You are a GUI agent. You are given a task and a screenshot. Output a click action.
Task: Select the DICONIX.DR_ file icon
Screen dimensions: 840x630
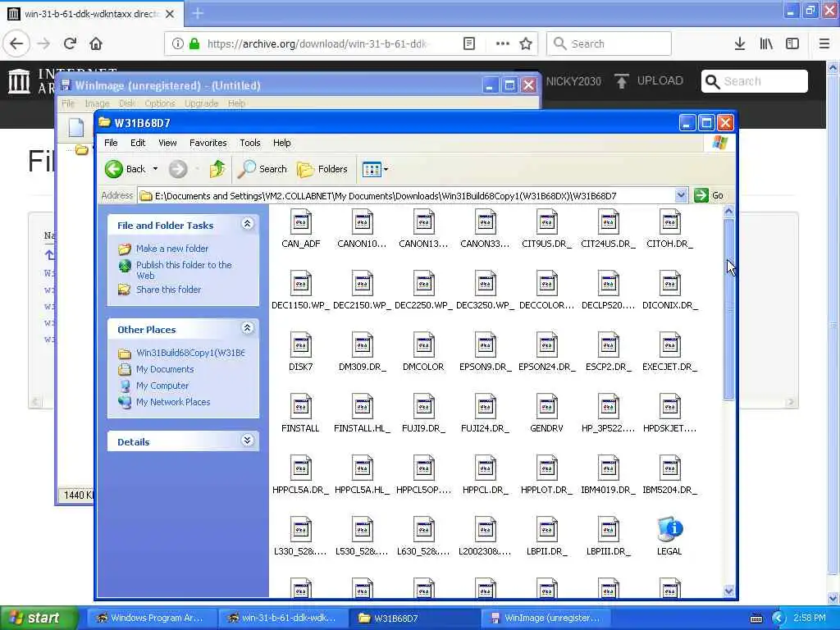(669, 284)
